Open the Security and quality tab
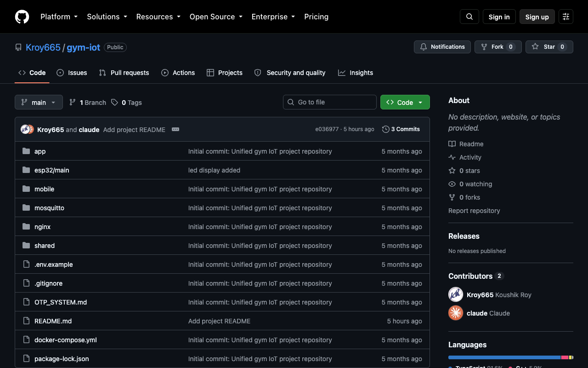 click(x=290, y=73)
